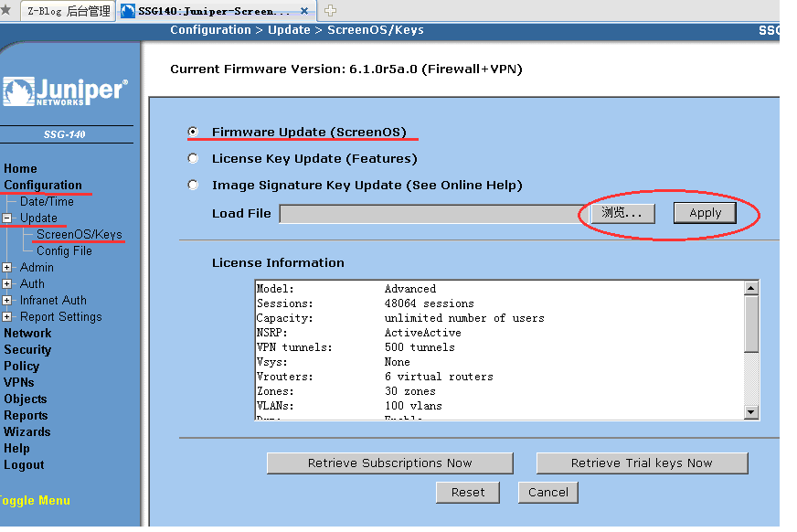
Task: Click the Load File input field
Action: coord(434,214)
